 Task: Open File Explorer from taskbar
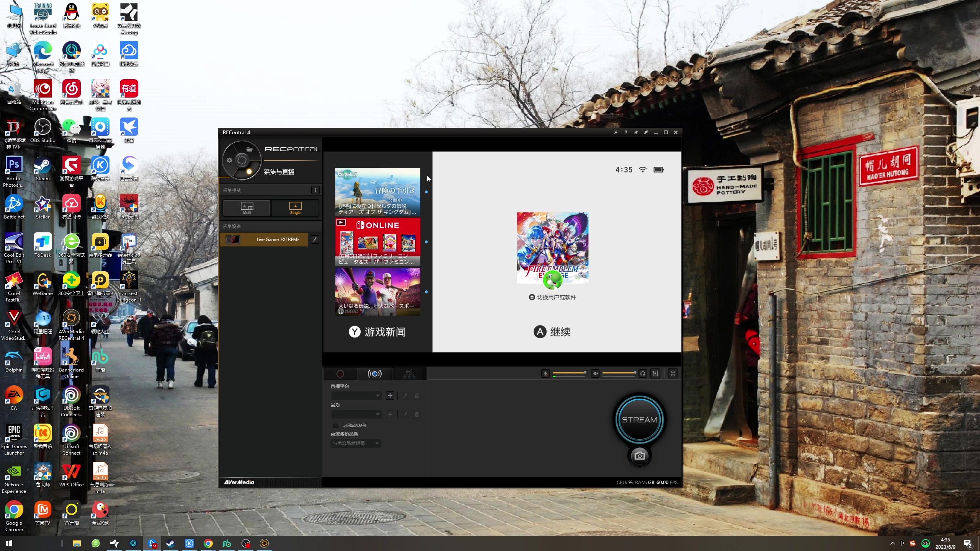click(x=77, y=543)
